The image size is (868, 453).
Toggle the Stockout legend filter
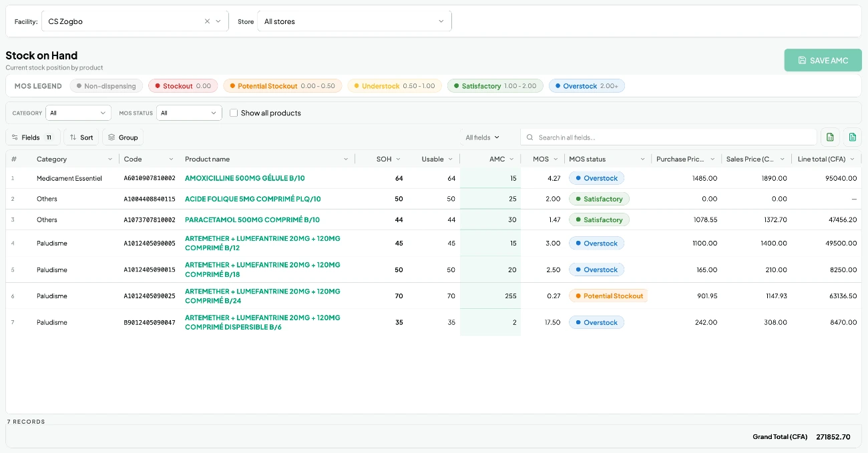[x=183, y=86]
